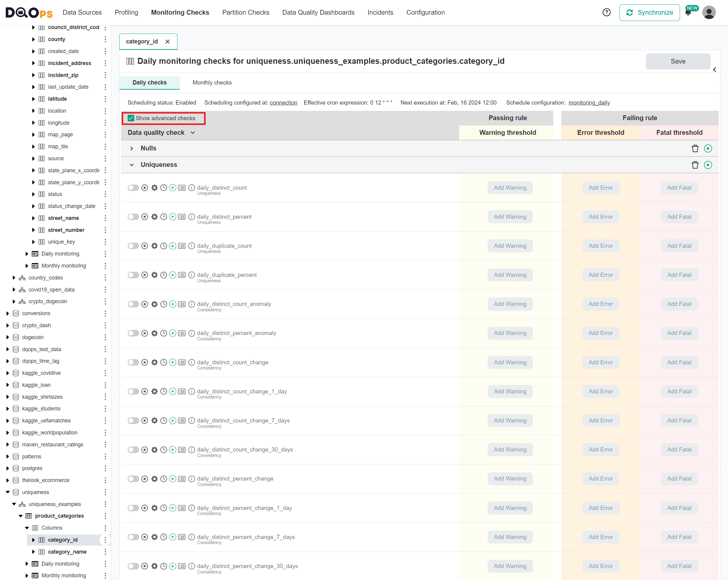Open settings gear for daily_distinct_count check

pyautogui.click(x=154, y=188)
